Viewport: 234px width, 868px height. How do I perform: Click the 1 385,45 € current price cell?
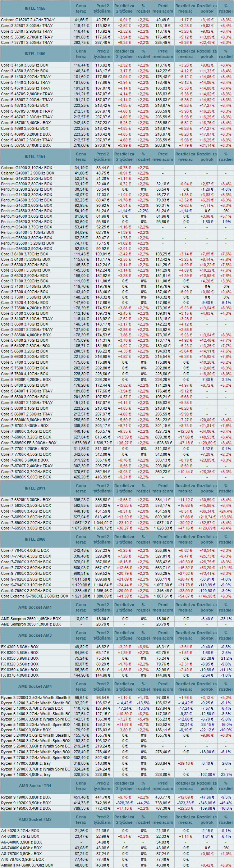[81, 590]
